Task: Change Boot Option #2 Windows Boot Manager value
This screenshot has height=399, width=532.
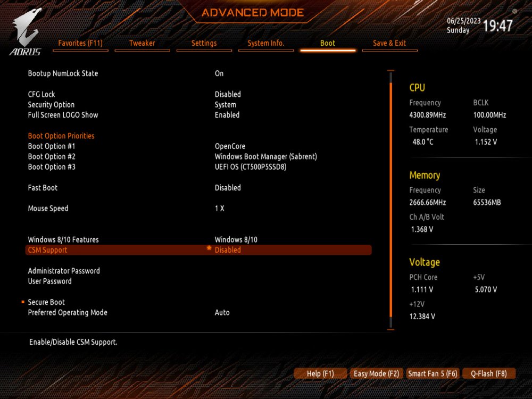Action: point(265,157)
